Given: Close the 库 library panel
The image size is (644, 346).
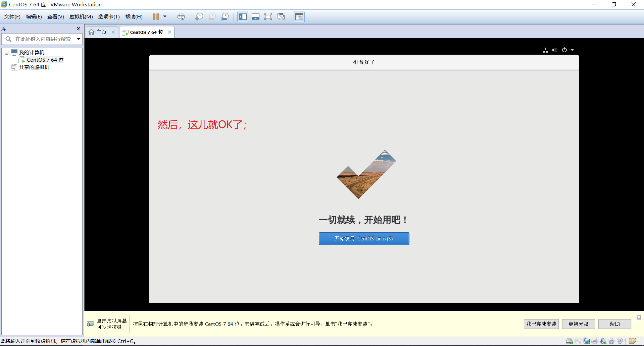Looking at the screenshot, I should [78, 29].
